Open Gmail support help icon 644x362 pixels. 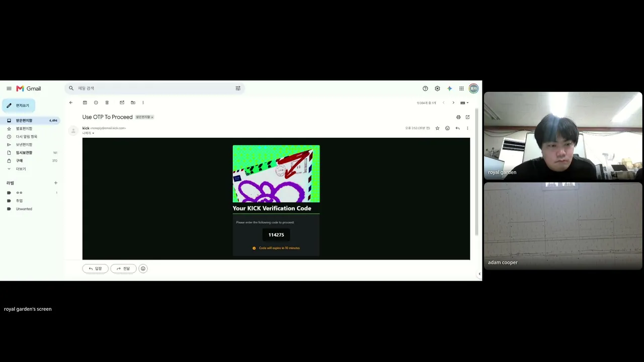(x=425, y=88)
